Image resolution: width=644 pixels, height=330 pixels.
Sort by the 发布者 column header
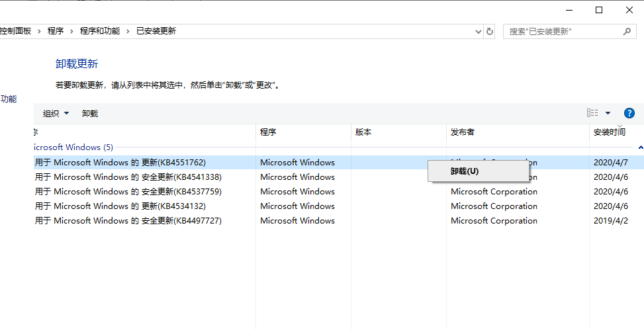(463, 132)
